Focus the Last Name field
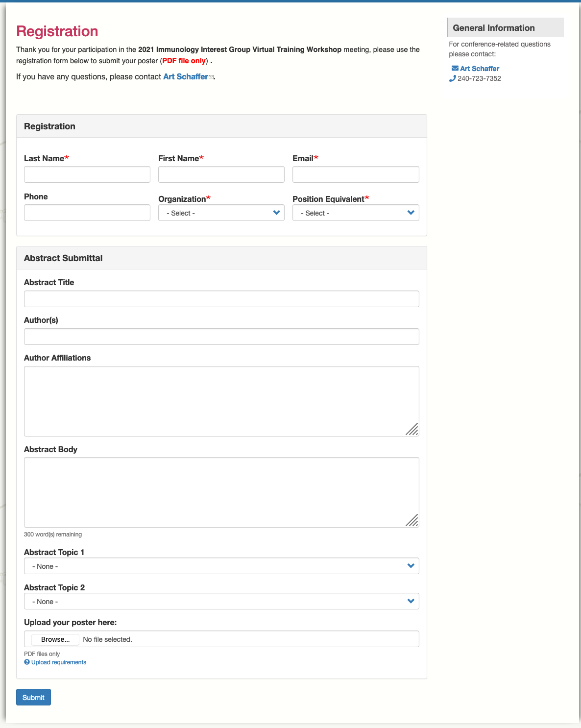This screenshot has height=728, width=581. 87,175
